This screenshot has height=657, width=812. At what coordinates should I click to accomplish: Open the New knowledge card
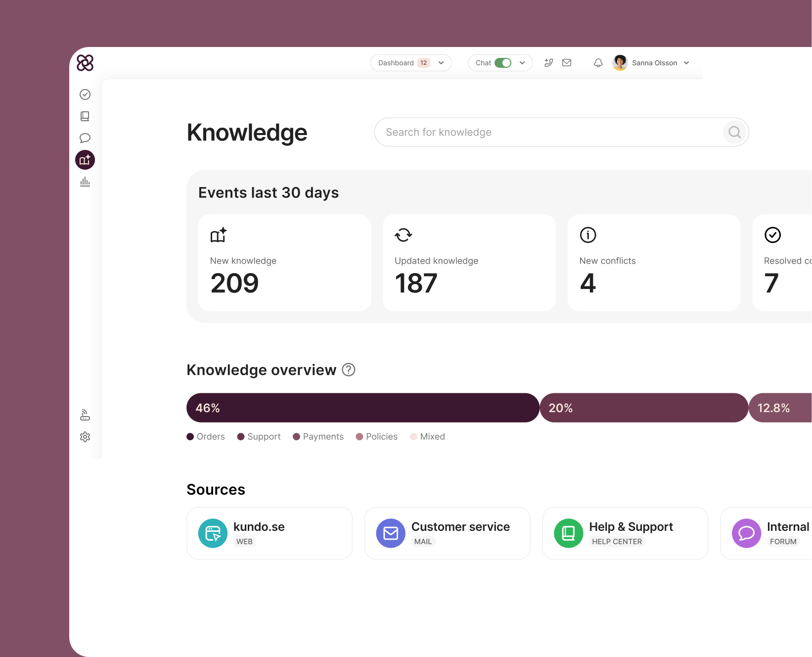[284, 263]
